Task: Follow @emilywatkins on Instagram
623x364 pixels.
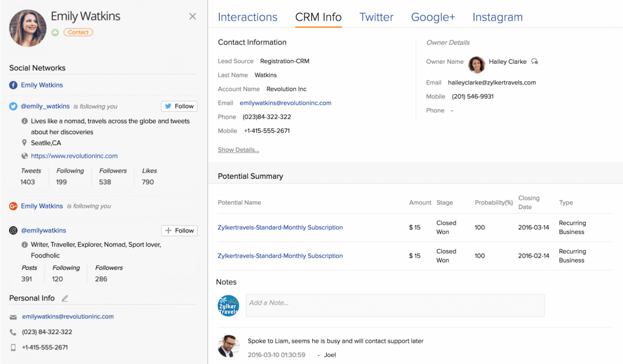Action: 179,231
